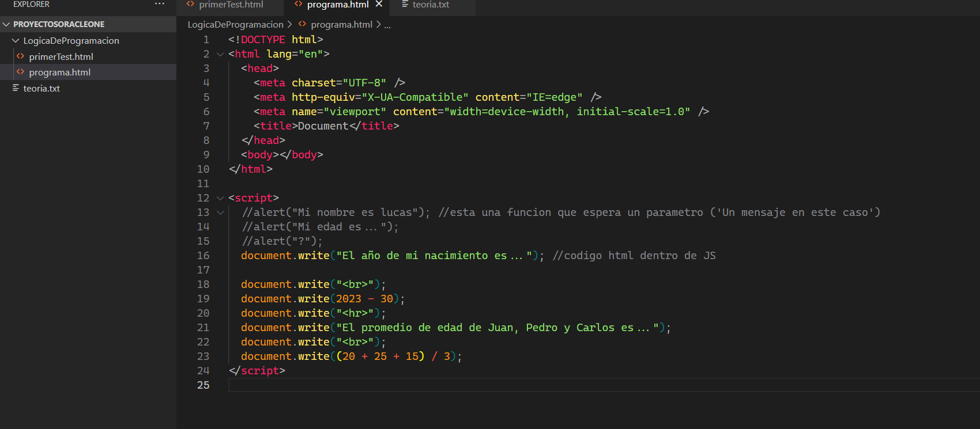Switch to teoria.txt tab
Image resolution: width=980 pixels, height=429 pixels.
pyautogui.click(x=431, y=5)
